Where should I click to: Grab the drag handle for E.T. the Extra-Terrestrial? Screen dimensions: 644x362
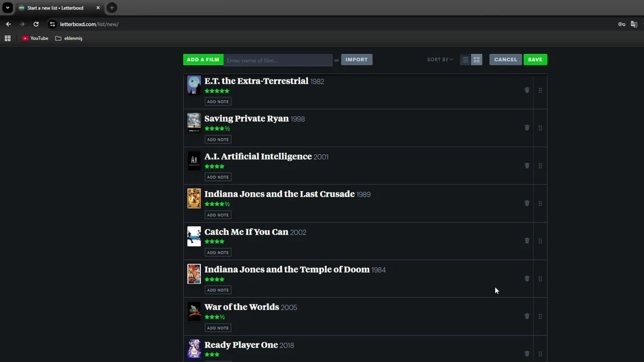[x=540, y=90]
